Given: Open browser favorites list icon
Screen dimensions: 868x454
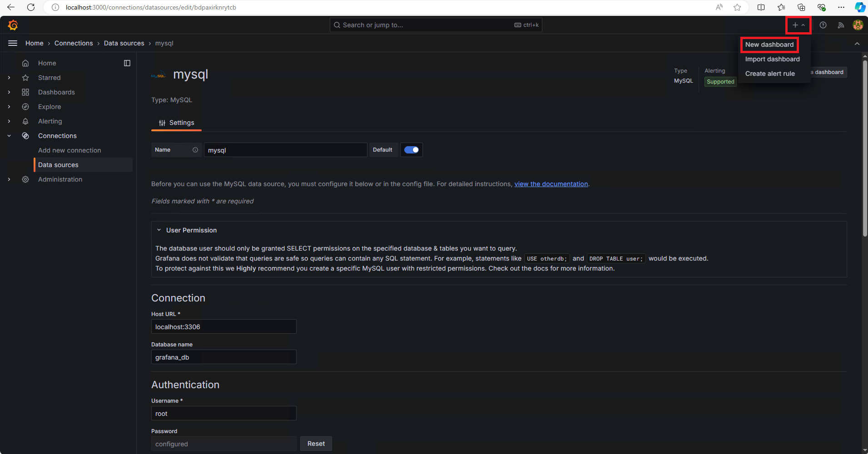Looking at the screenshot, I should (781, 7).
